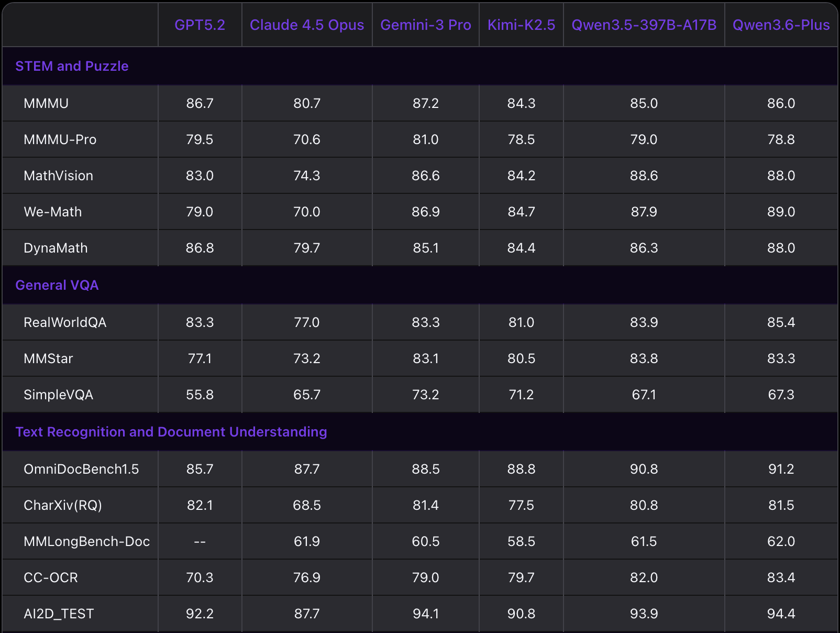Click Qwen3.5 MathVision score 88.6
The height and width of the screenshot is (633, 840).
pyautogui.click(x=644, y=176)
